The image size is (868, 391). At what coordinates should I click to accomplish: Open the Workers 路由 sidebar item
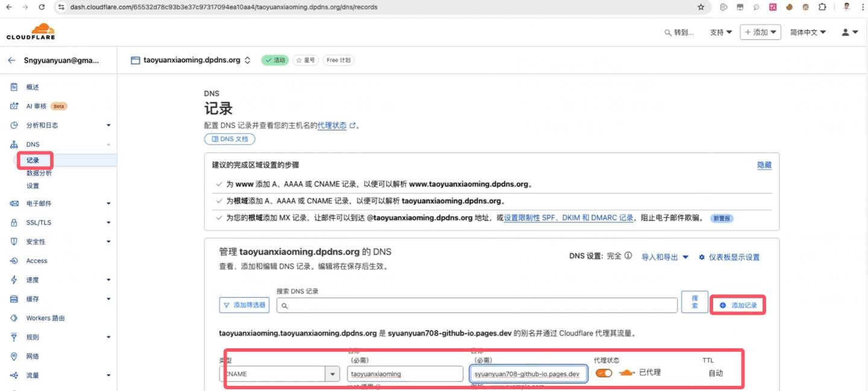click(x=45, y=318)
